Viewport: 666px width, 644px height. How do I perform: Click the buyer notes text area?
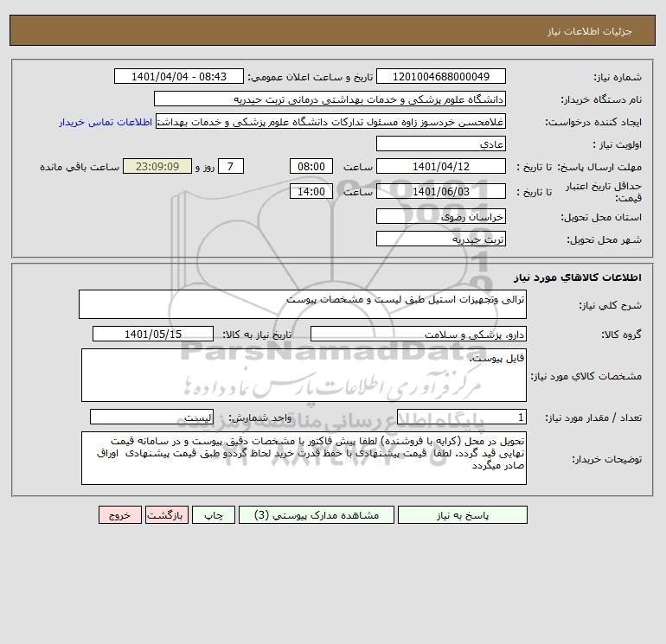click(x=304, y=458)
